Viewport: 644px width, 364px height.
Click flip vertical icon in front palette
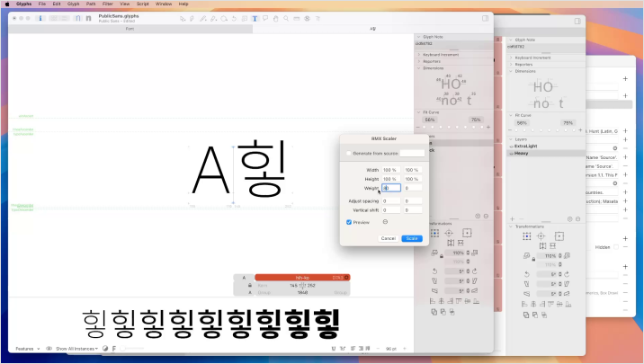point(461,243)
